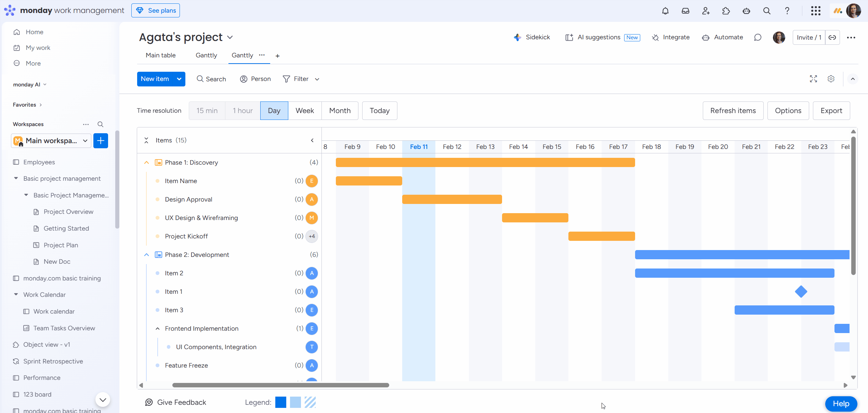This screenshot has height=413, width=868.
Task: Hide the items panel with the left chevron
Action: [312, 140]
